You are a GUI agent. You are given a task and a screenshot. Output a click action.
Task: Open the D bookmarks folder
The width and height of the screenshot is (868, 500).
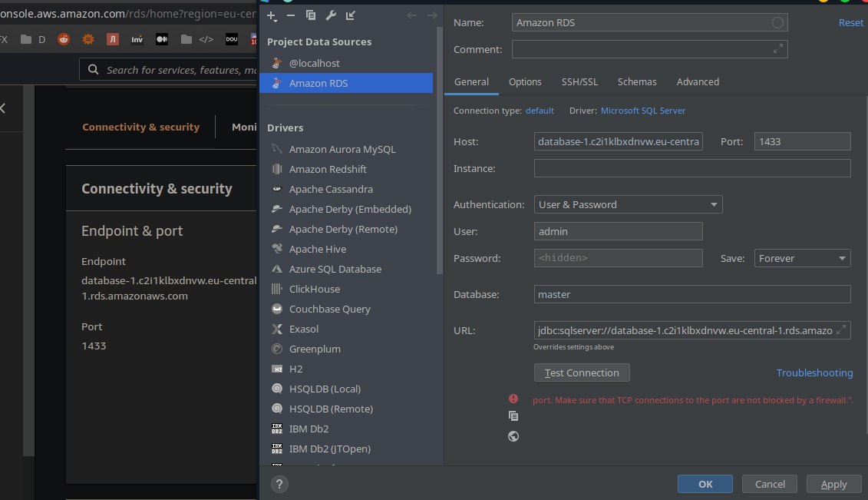pyautogui.click(x=33, y=39)
